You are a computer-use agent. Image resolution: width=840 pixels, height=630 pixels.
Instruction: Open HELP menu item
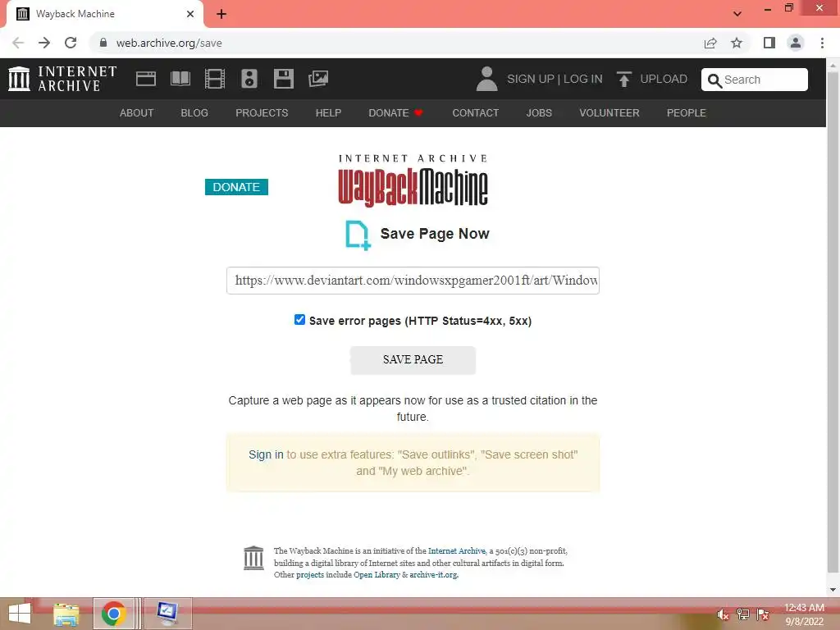tap(328, 113)
